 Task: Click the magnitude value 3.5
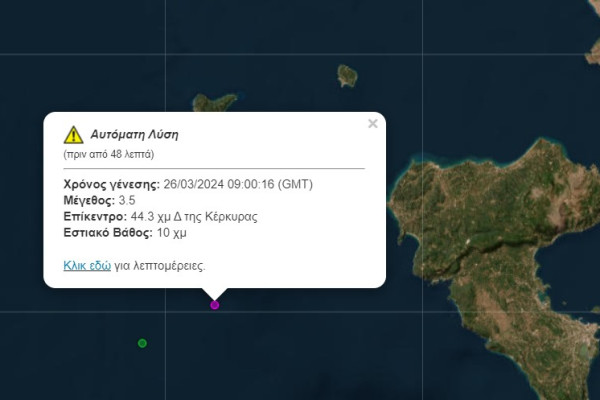click(x=128, y=201)
